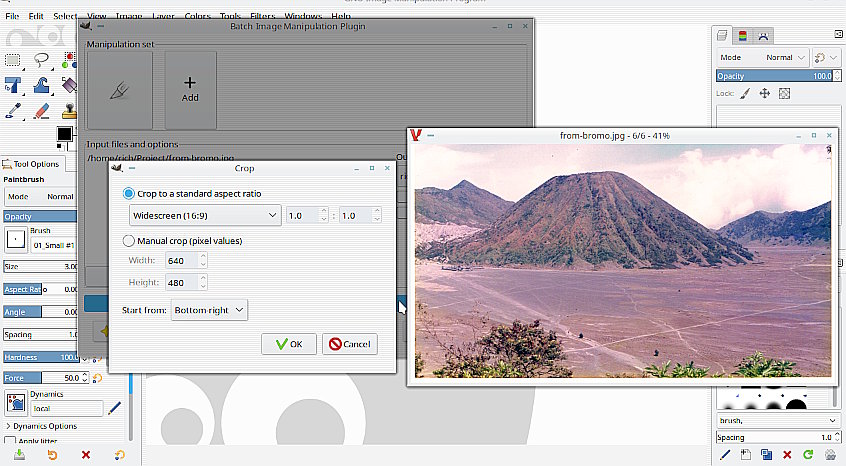846x466 pixels.
Task: Click the Width 640 input field
Action: pyautogui.click(x=182, y=261)
